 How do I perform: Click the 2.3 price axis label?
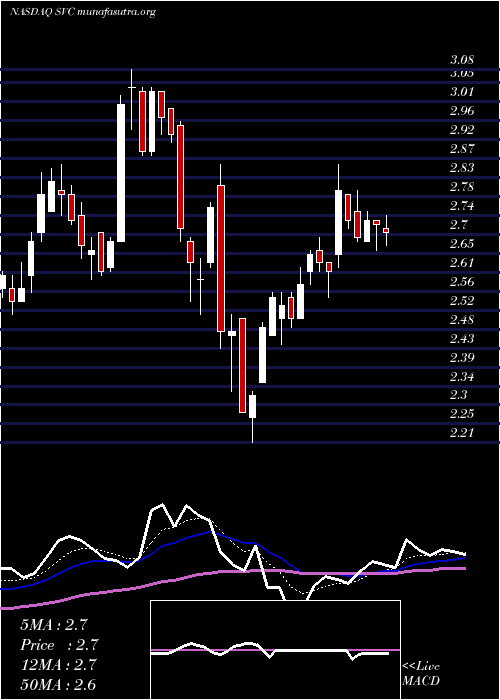tap(458, 395)
